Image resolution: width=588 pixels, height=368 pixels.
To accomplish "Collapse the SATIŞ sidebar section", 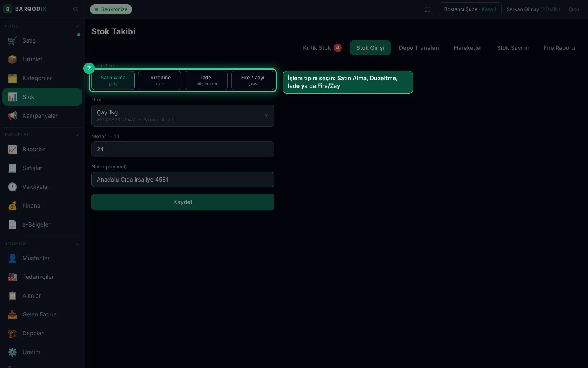I will (x=77, y=26).
